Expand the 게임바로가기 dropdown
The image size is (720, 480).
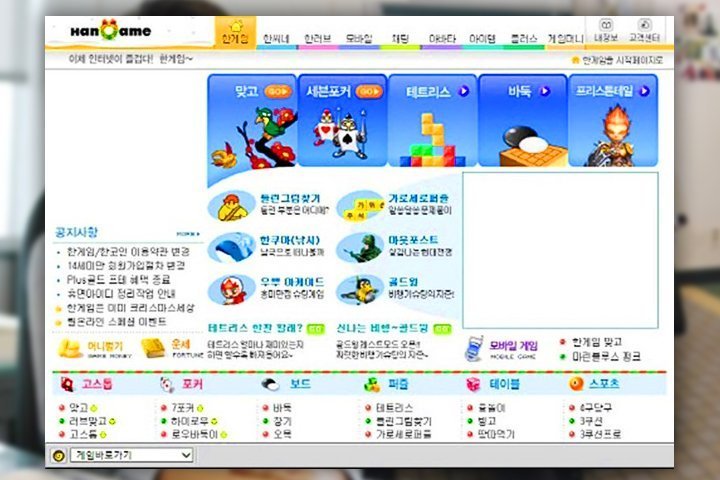pos(132,455)
